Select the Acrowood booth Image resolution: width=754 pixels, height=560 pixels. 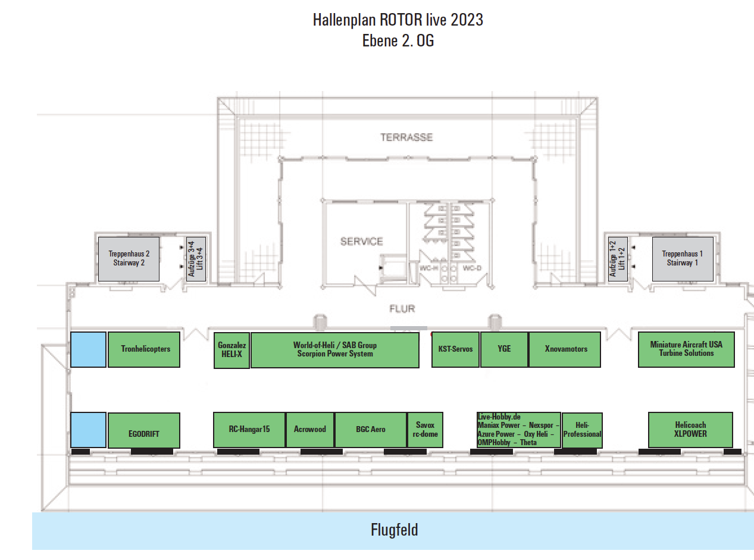310,430
